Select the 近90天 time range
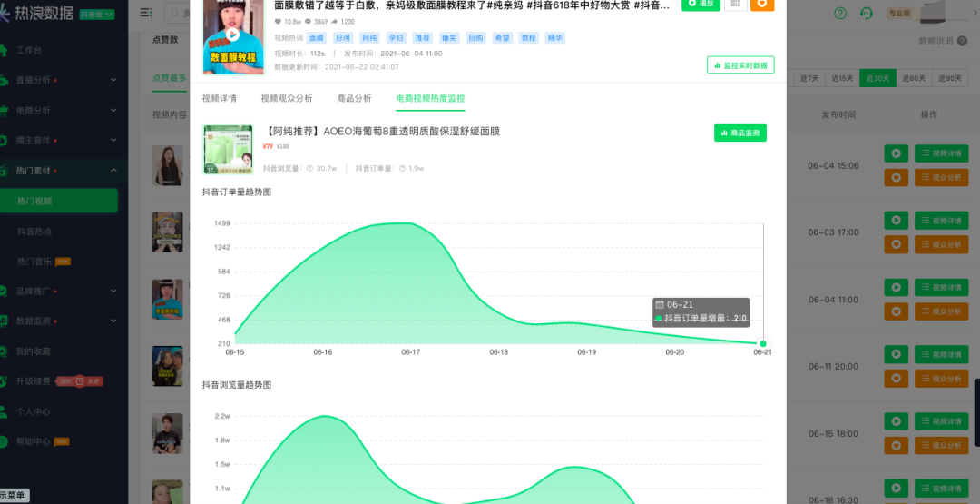 [950, 78]
